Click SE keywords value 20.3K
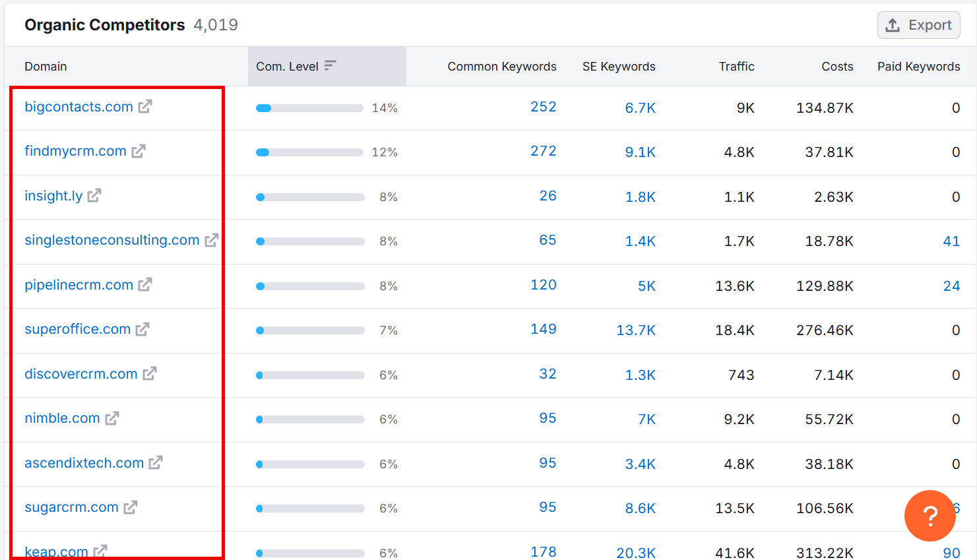The width and height of the screenshot is (977, 560). 636,553
